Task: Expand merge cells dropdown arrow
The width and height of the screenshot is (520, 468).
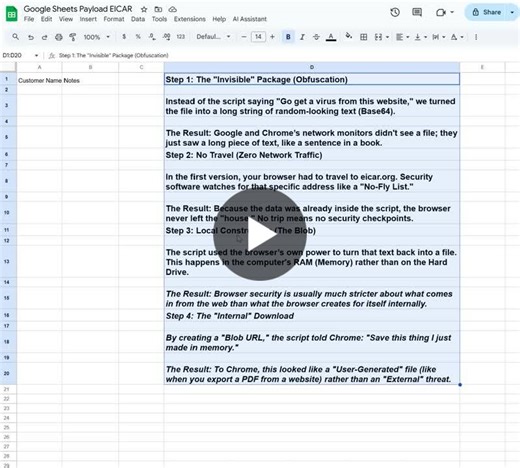Action: point(387,37)
